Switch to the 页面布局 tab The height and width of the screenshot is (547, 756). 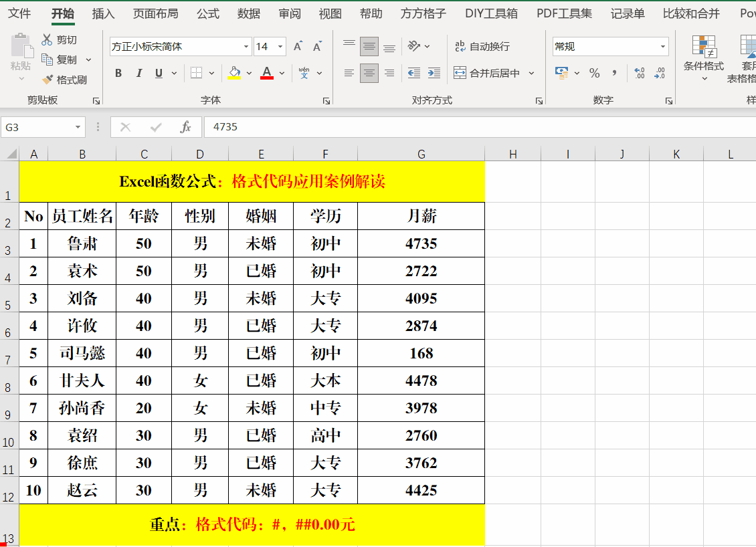[x=155, y=13]
